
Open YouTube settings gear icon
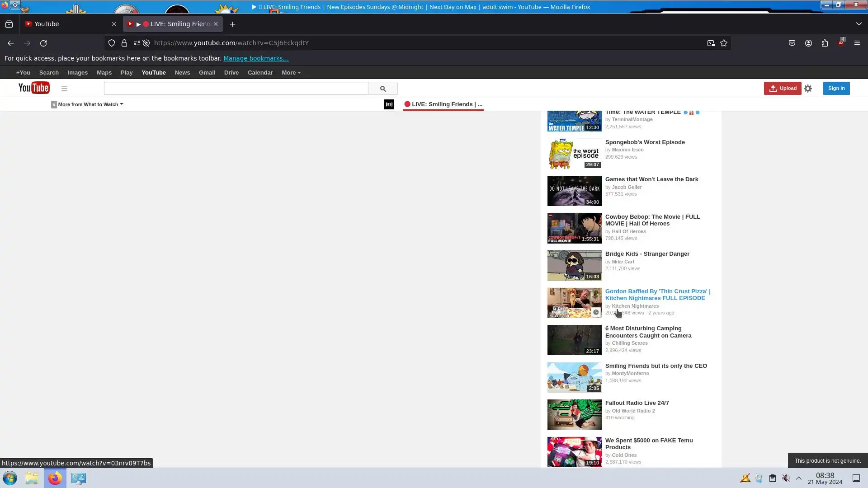click(808, 89)
